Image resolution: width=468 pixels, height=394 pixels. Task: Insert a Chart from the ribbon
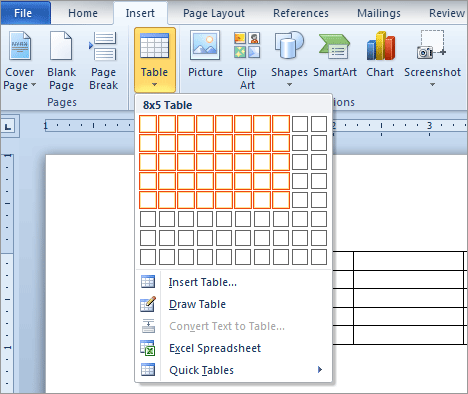pos(381,46)
